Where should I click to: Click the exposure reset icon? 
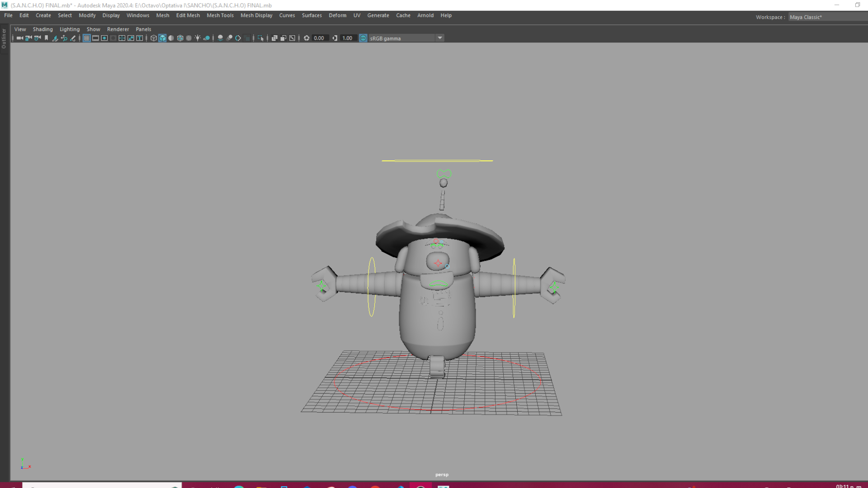click(307, 38)
